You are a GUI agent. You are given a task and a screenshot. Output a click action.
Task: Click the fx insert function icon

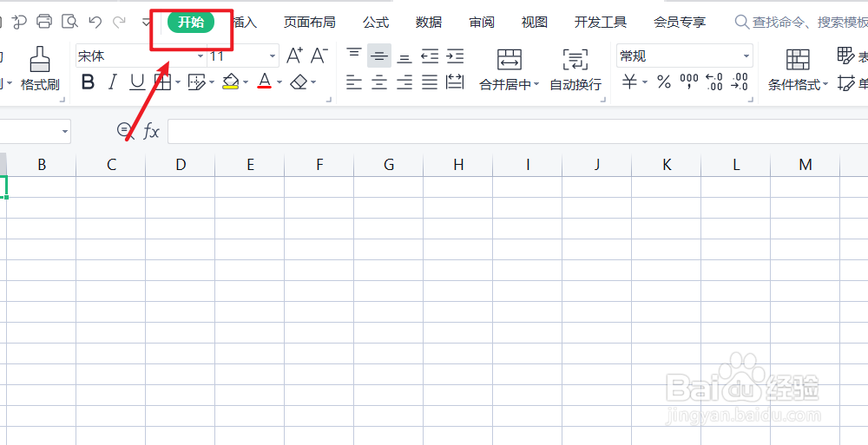[151, 131]
